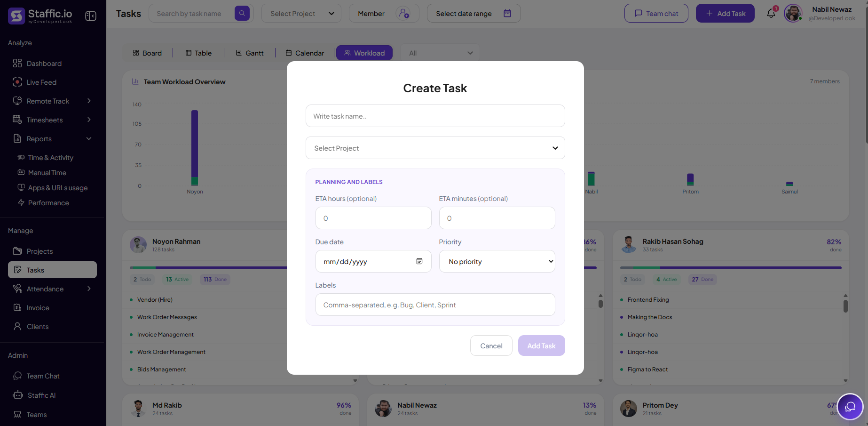Open the support chat bubble icon
This screenshot has width=868, height=426.
tap(850, 407)
